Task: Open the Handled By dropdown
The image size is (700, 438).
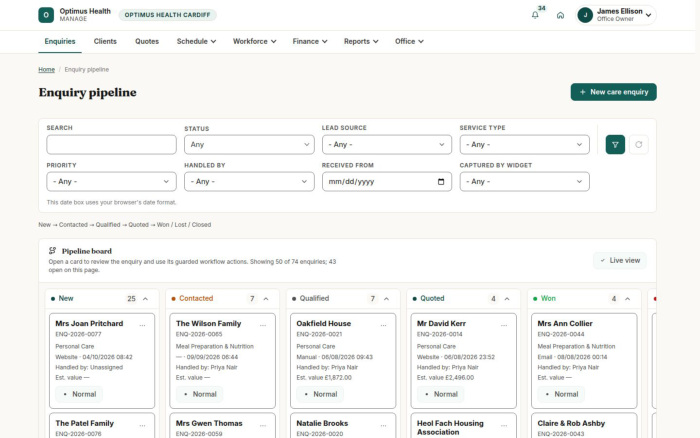Action: click(249, 182)
